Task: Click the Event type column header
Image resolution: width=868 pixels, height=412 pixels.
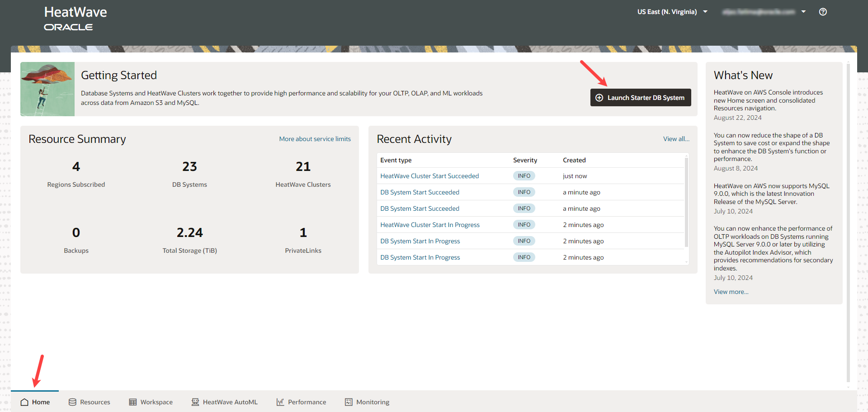Action: coord(396,160)
